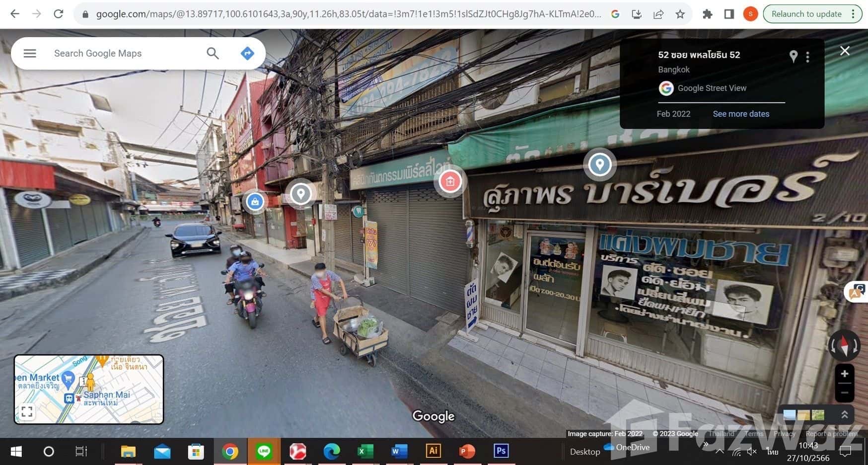Close Street View with the X button

pyautogui.click(x=844, y=51)
